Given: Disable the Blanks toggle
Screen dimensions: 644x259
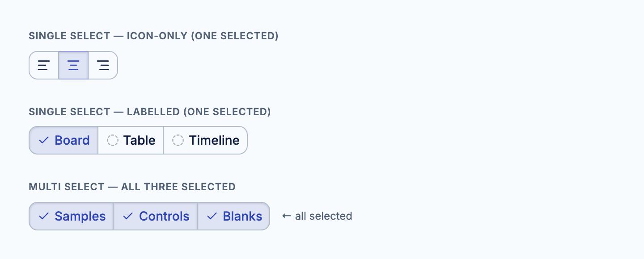Looking at the screenshot, I should 233,216.
